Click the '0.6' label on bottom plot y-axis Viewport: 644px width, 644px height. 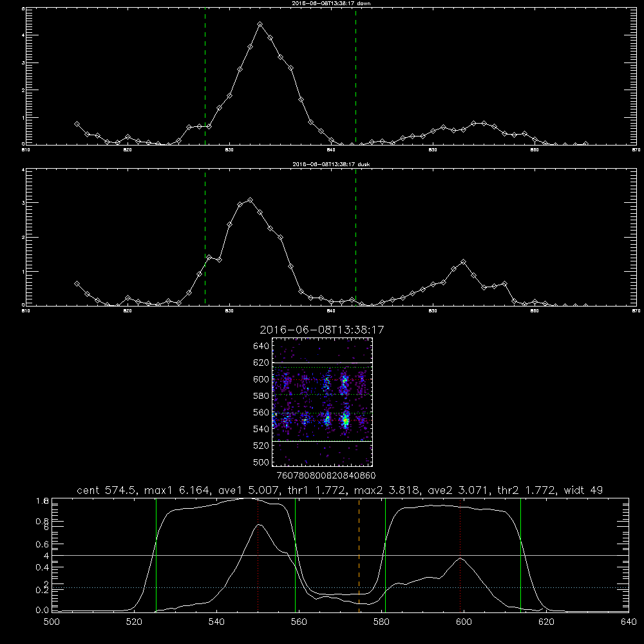pos(43,544)
